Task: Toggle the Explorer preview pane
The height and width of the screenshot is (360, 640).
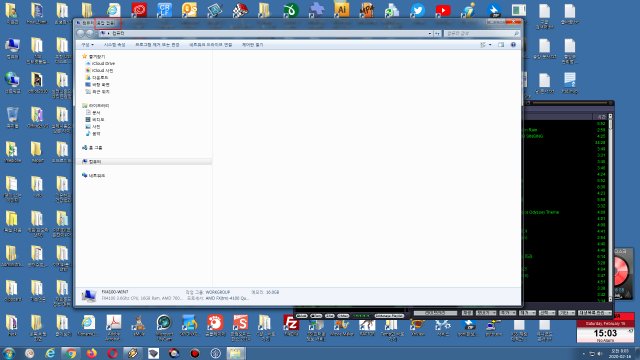Action: click(x=501, y=45)
